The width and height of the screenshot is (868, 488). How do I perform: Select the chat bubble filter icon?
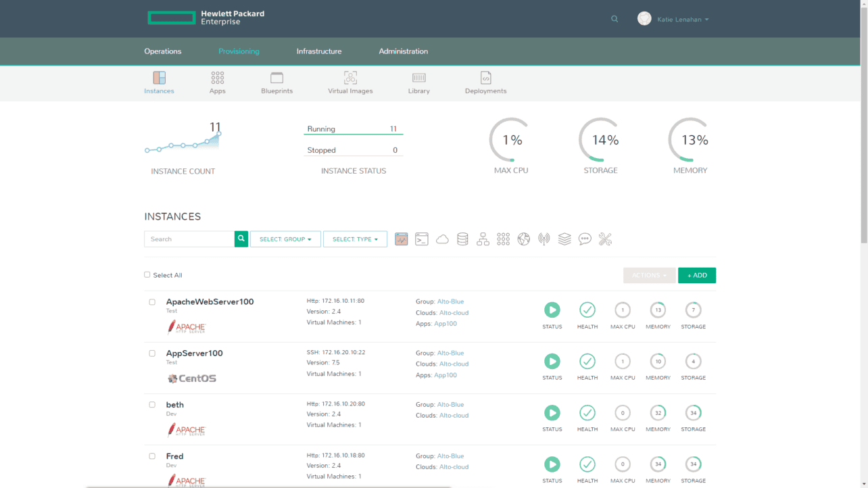(585, 239)
